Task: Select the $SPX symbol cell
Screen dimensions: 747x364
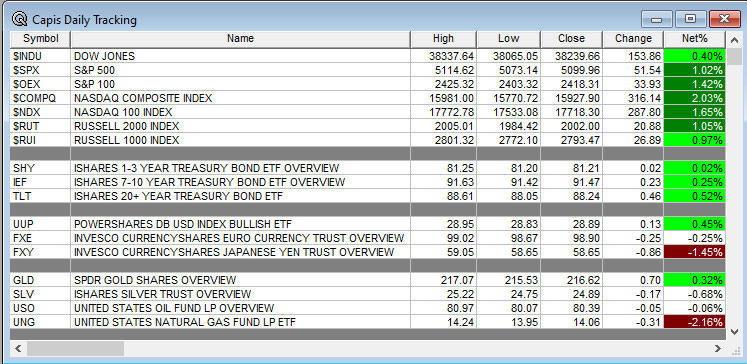Action: tap(40, 70)
